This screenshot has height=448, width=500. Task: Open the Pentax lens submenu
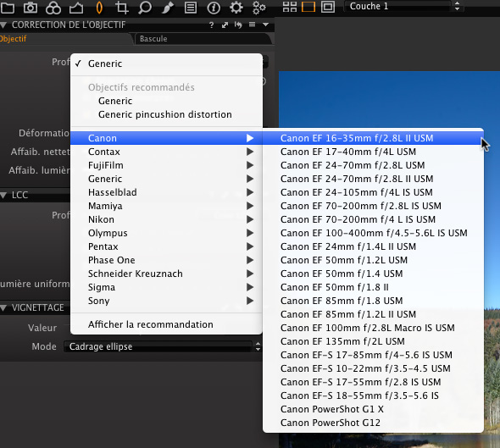(166, 246)
